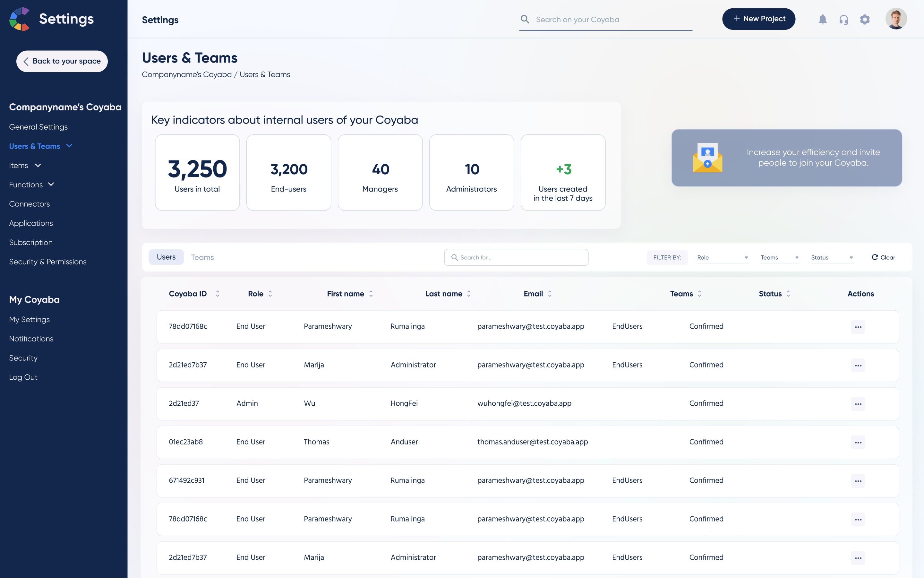Sort by First name column
The image size is (924, 578).
371,294
